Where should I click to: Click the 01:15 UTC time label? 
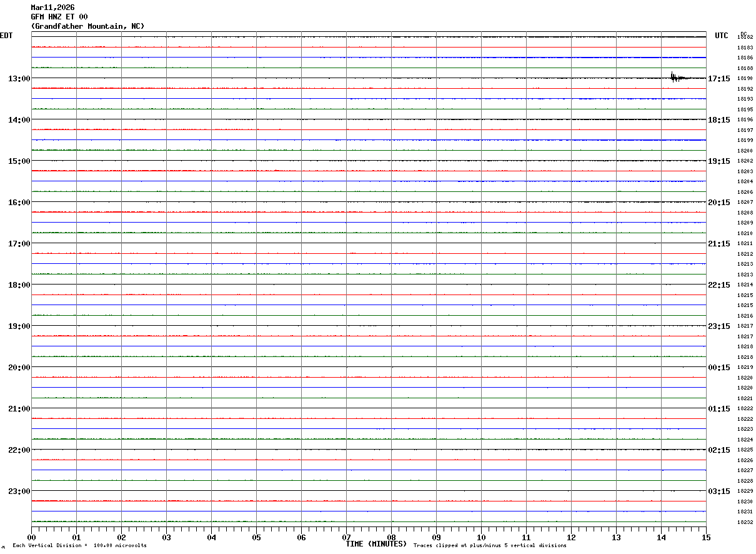coord(719,409)
